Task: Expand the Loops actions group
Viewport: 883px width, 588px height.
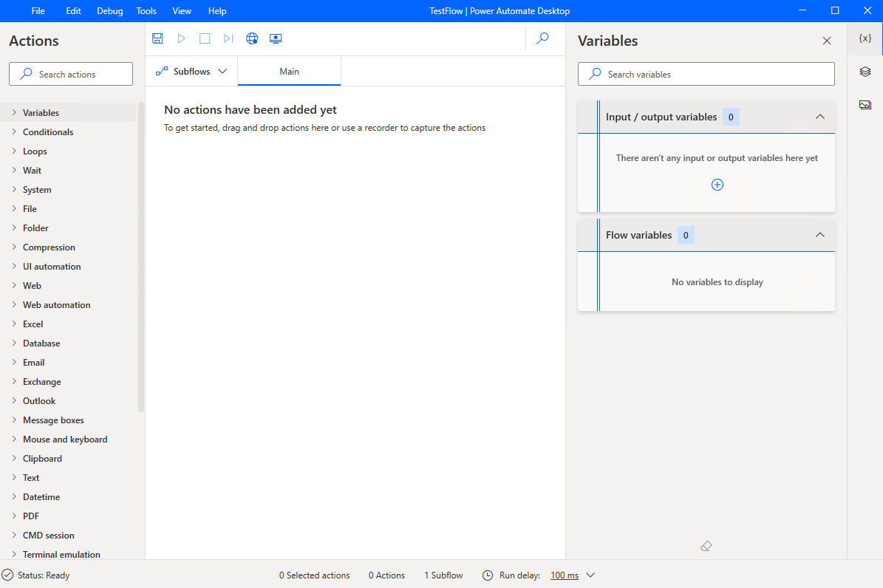Action: [14, 151]
